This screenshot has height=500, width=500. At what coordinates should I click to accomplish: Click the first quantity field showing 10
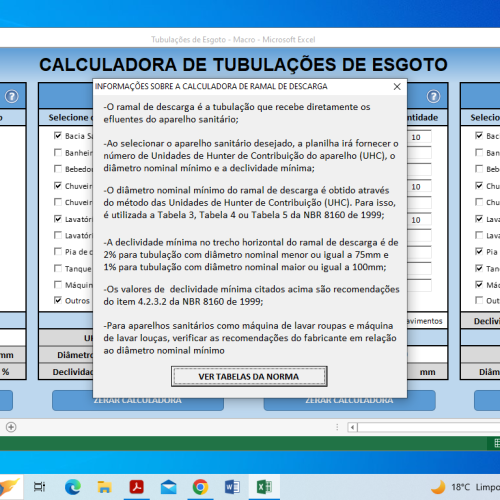coord(419,137)
